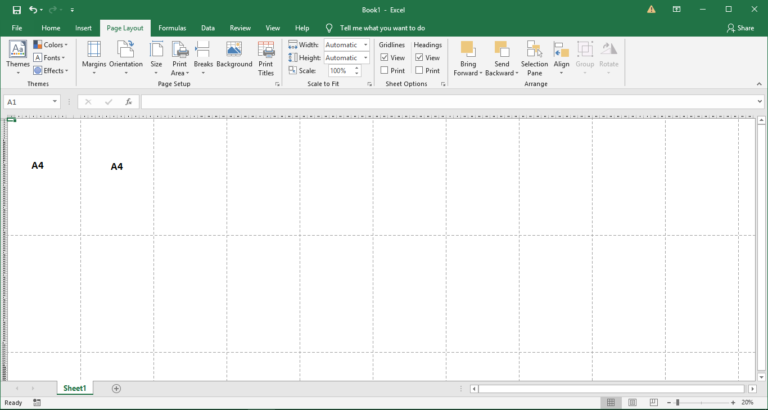Switch to the Formulas tab

[172, 28]
